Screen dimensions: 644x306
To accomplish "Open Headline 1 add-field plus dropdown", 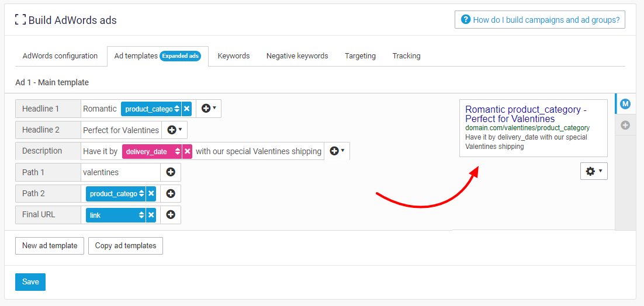I will click(209, 109).
